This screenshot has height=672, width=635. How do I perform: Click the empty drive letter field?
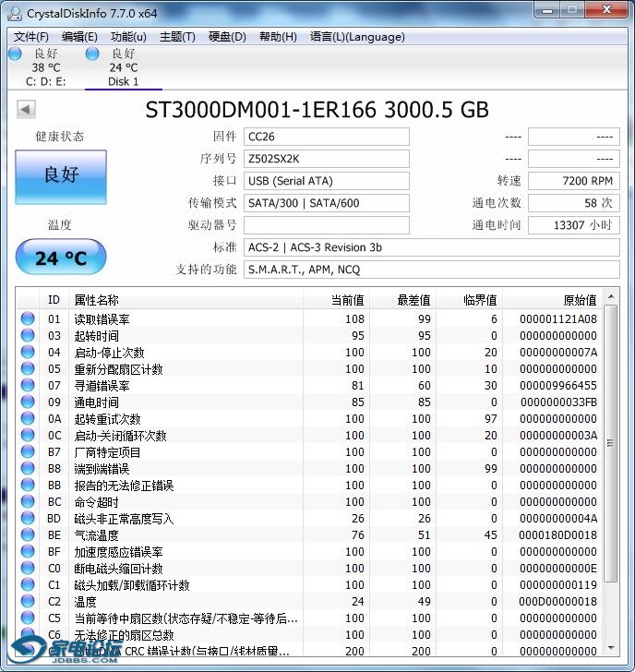coord(327,225)
